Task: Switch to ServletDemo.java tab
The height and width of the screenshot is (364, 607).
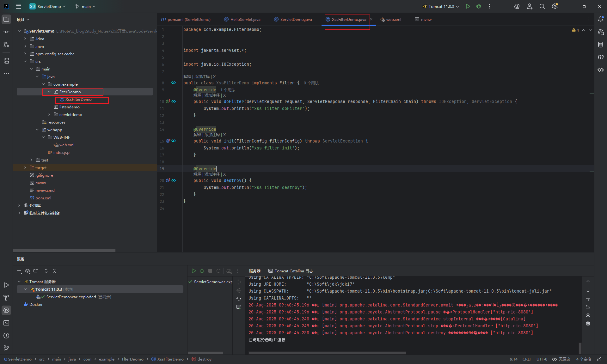Action: [x=293, y=20]
